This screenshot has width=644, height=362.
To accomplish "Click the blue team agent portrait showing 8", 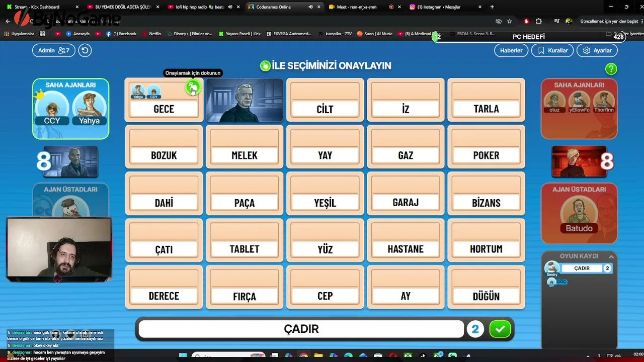I will (x=70, y=161).
